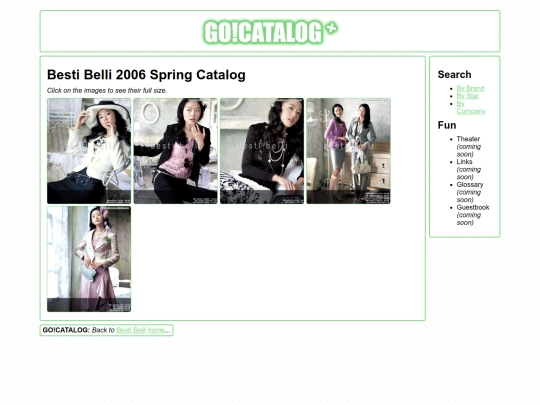This screenshot has height=405, width=540.
Task: Click the Fun sidebar heading
Action: click(x=447, y=125)
